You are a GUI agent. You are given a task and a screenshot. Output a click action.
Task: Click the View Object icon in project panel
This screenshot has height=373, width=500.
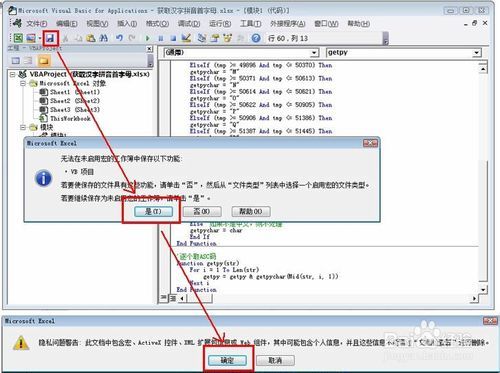click(x=29, y=61)
